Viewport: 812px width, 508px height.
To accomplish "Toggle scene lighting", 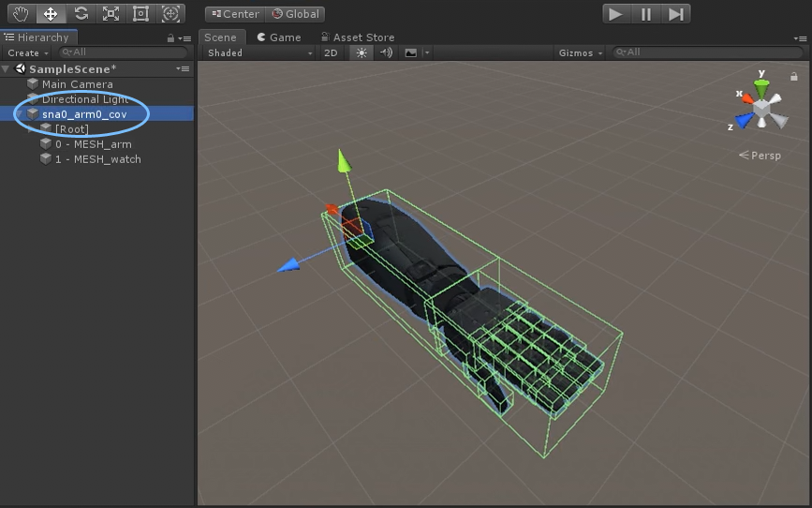I will pos(362,52).
